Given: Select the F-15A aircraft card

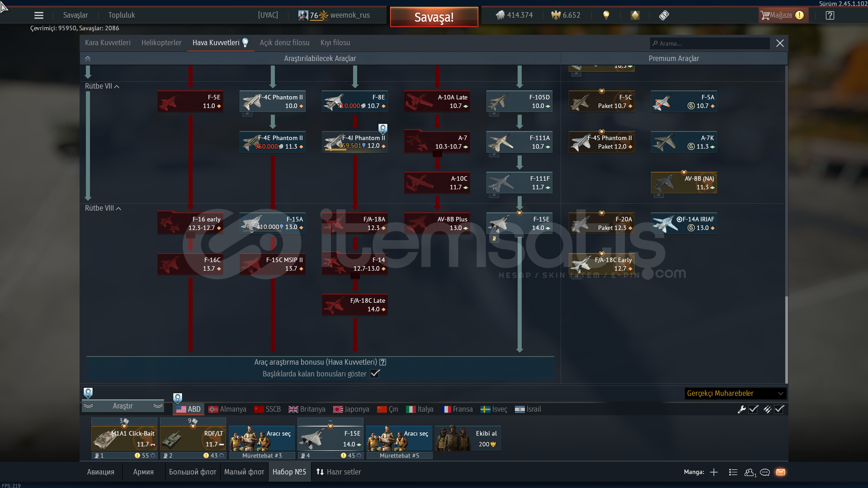Looking at the screenshot, I should click(x=273, y=223).
